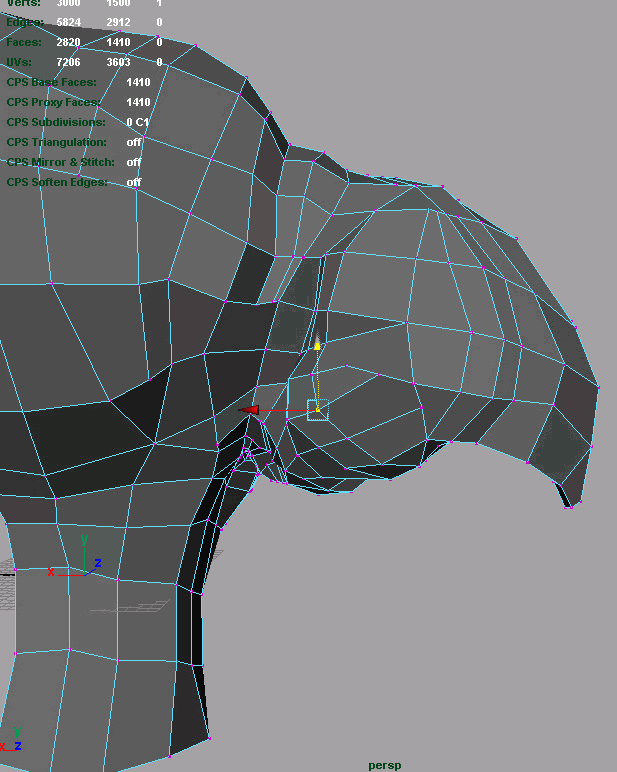This screenshot has width=617, height=772.
Task: Click the Faces count row label
Action: pos(23,42)
